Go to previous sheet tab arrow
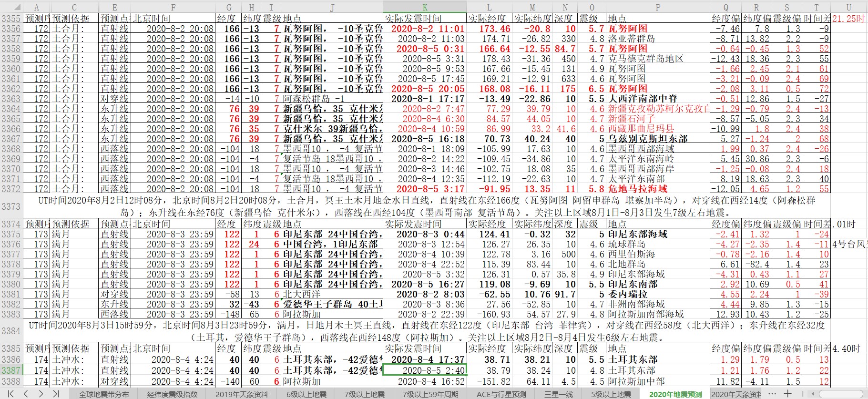The image size is (868, 399). point(26,394)
